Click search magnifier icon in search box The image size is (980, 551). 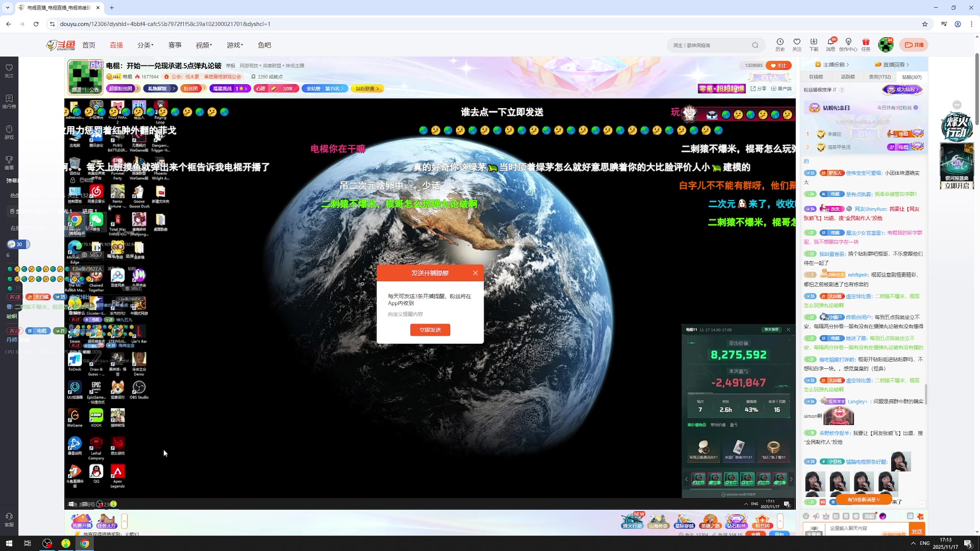[x=755, y=45]
